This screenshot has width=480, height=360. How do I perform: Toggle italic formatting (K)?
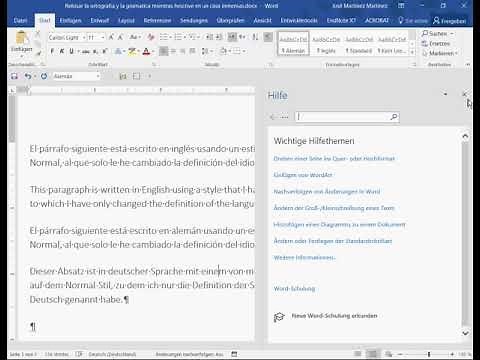62,51
